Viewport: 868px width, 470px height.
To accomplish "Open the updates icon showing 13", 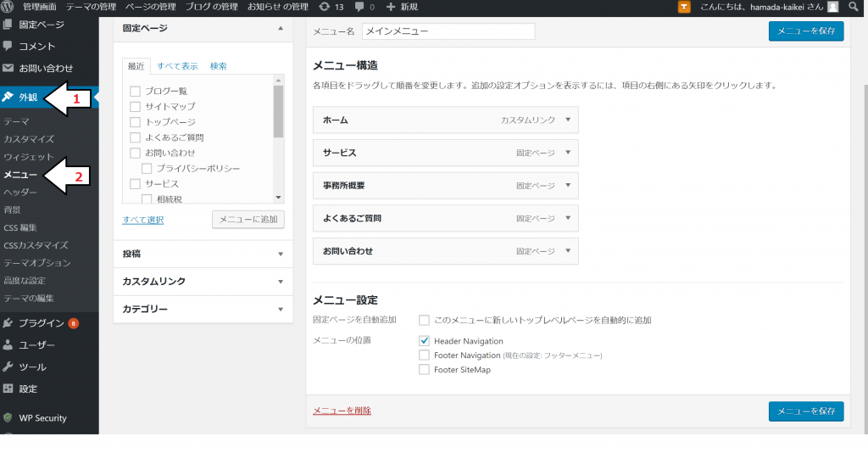I will tap(325, 7).
